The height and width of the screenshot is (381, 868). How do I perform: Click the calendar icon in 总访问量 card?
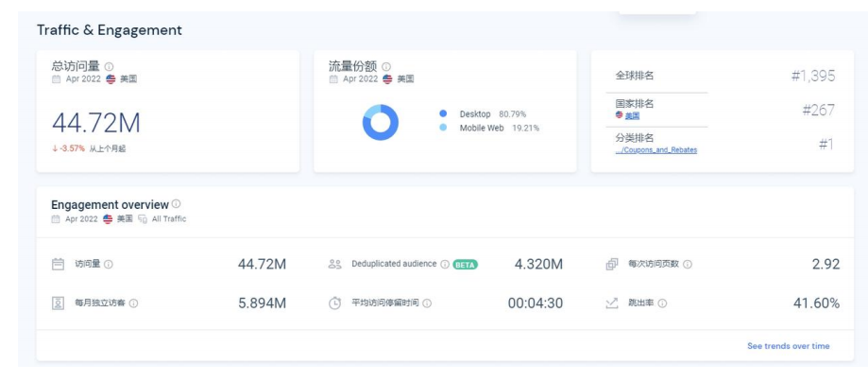click(x=56, y=79)
